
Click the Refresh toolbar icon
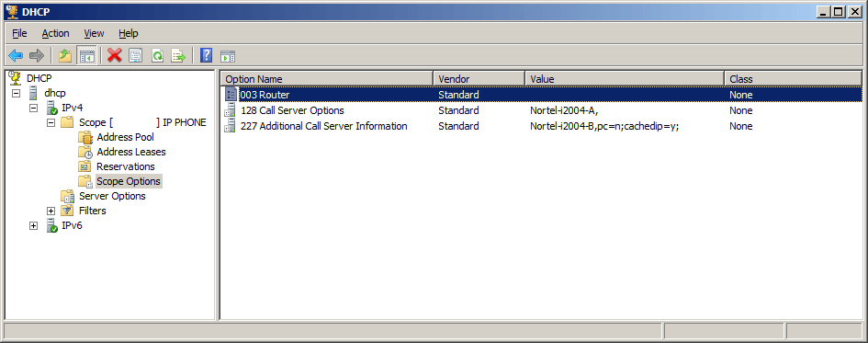pyautogui.click(x=157, y=55)
